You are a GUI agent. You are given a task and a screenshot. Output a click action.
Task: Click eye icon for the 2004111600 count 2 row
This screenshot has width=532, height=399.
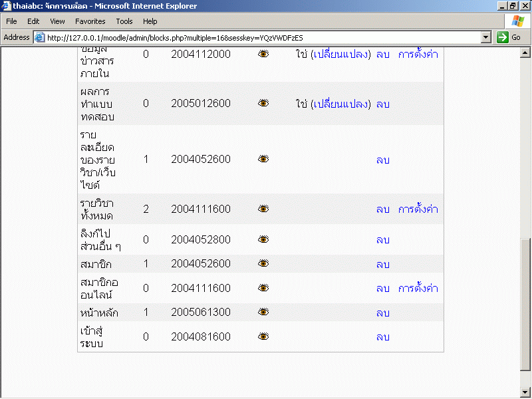pyautogui.click(x=263, y=209)
